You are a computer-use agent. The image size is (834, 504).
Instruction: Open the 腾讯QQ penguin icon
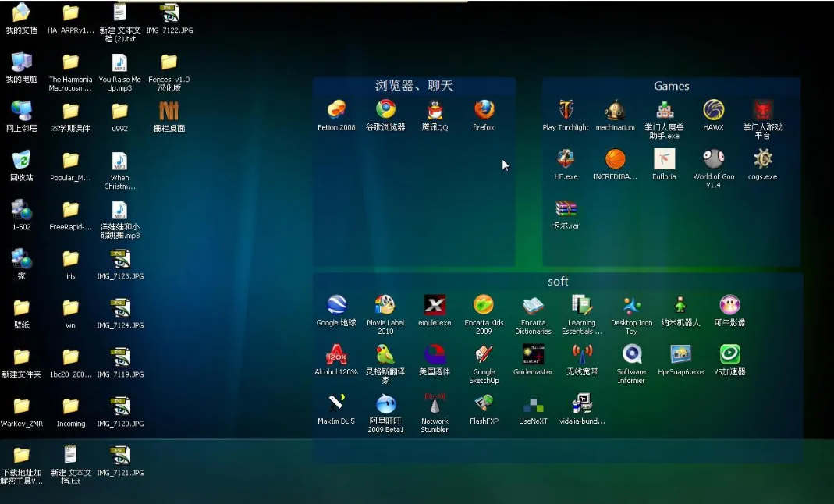point(435,110)
